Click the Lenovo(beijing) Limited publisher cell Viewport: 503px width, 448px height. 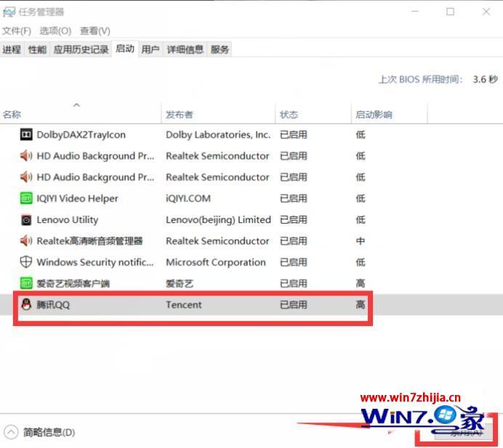click(219, 220)
